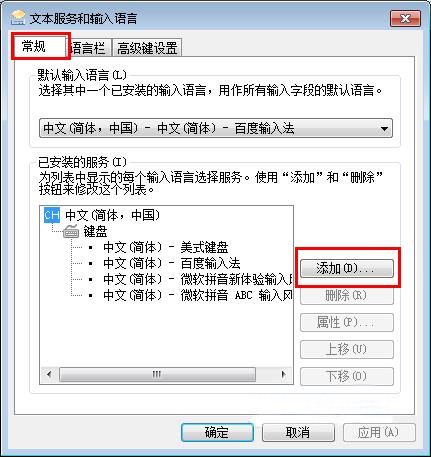Open the 高级键设置 tab
Screen dimensions: 431x457
(147, 48)
